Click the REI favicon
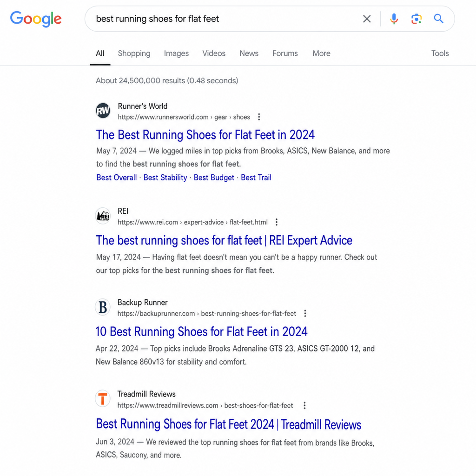The width and height of the screenshot is (476, 476). point(103,216)
